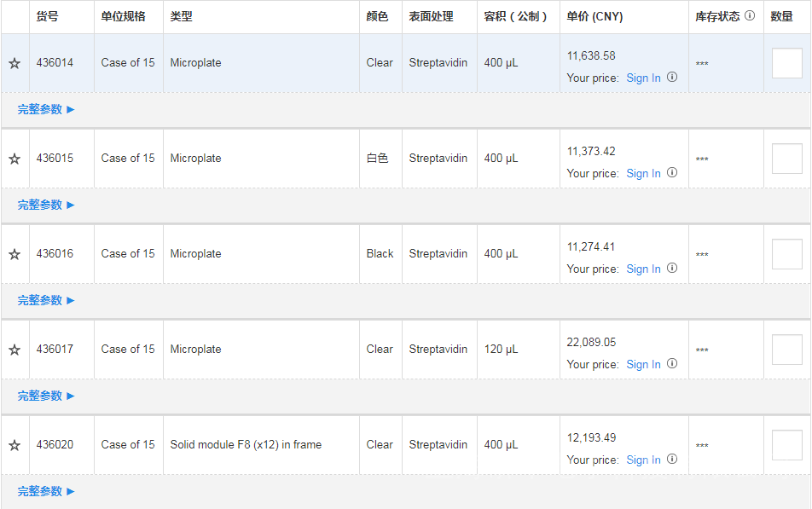812x509 pixels.
Task: Open price info icon for 436017
Action: pos(672,364)
